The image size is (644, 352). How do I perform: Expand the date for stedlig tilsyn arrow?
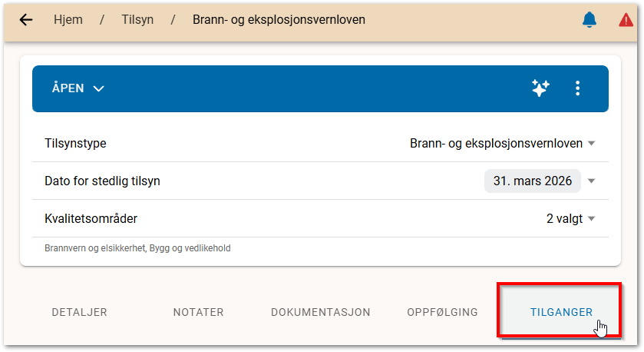pyautogui.click(x=591, y=181)
